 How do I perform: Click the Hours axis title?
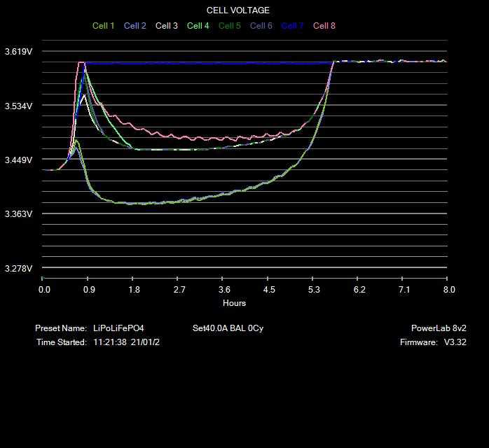pos(234,303)
